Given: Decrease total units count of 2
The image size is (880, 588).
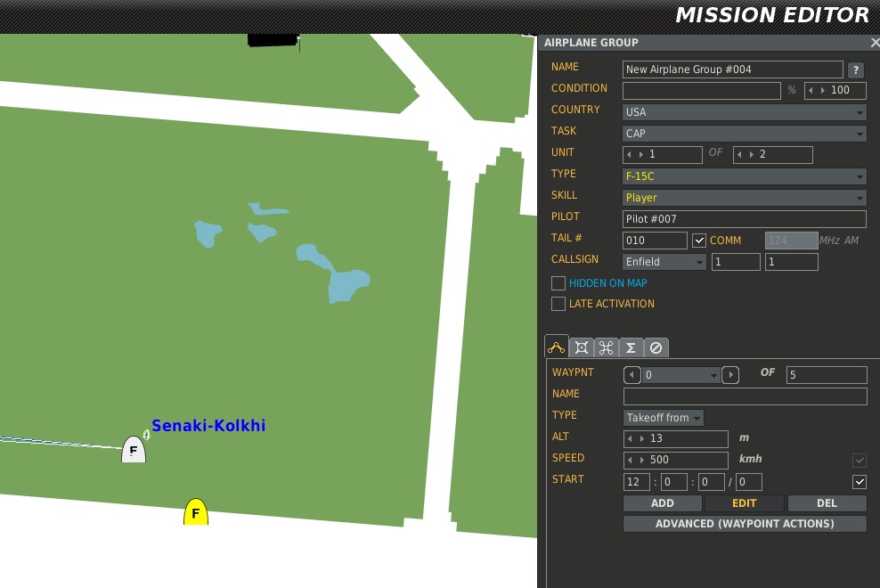Looking at the screenshot, I should coord(739,154).
